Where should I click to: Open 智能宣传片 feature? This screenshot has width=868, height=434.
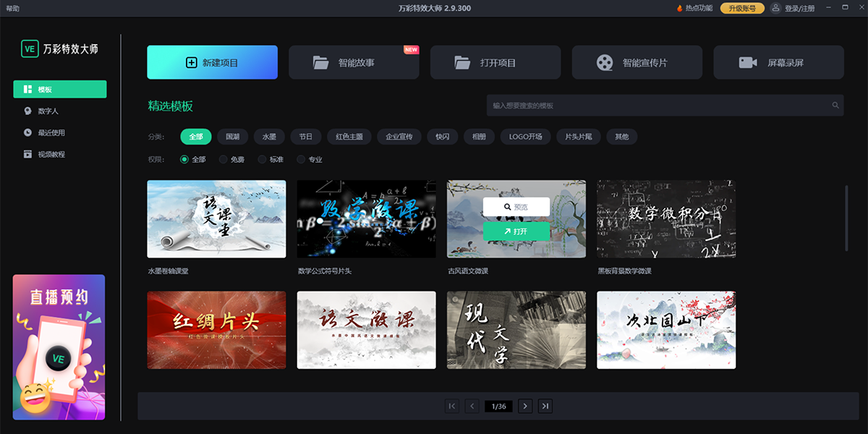(637, 62)
